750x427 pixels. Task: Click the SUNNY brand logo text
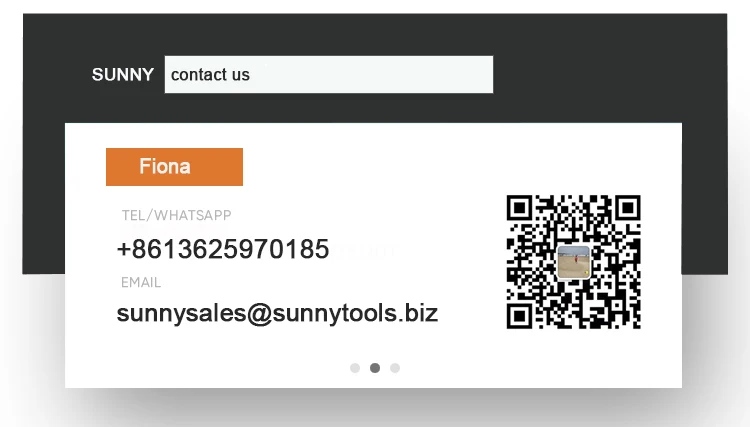[123, 75]
